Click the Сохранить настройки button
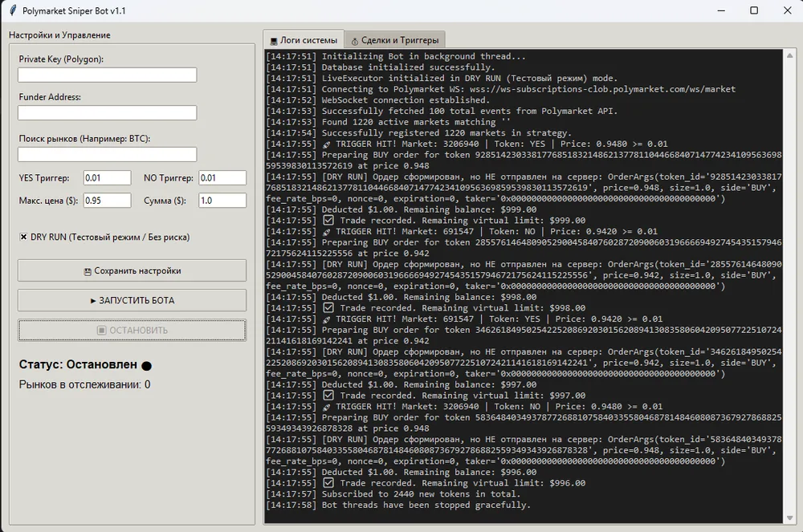Screen dimensions: 803x532 132,270
